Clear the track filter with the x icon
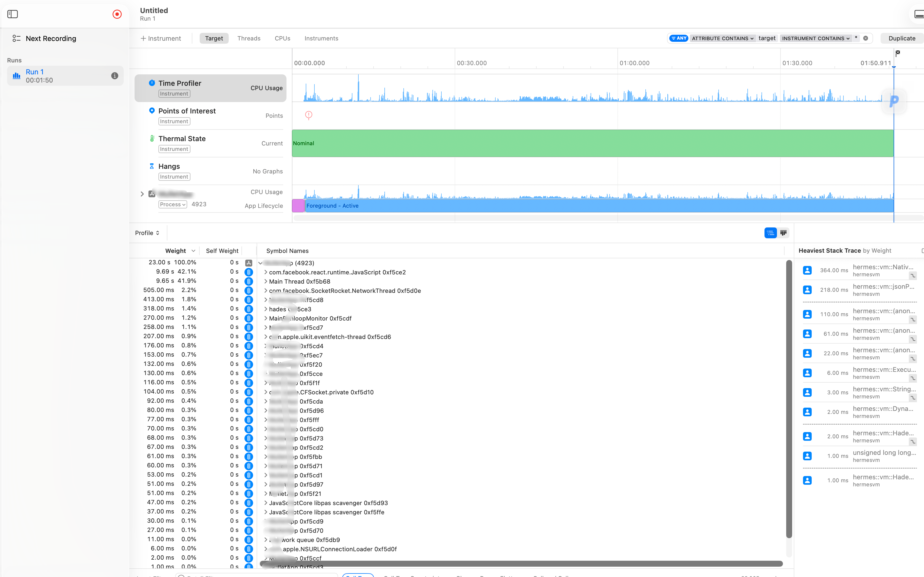 click(866, 38)
